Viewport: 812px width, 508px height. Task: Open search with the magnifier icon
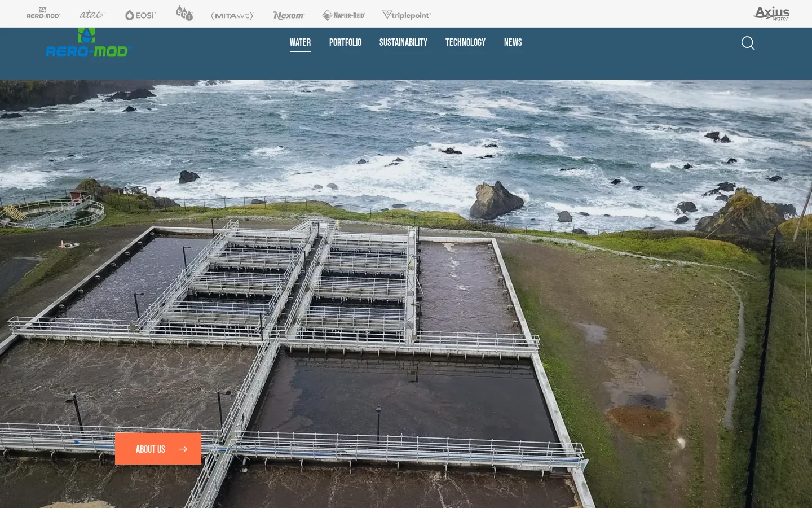click(748, 43)
